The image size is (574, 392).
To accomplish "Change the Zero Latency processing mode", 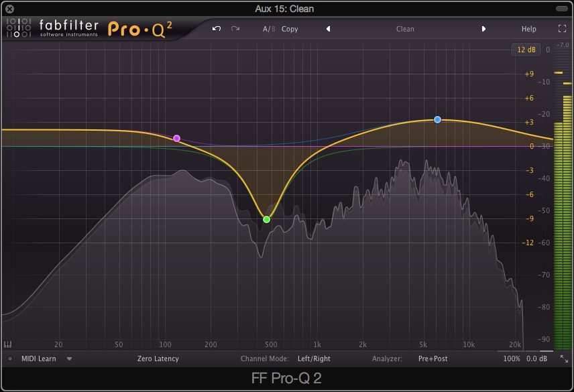I will (158, 358).
